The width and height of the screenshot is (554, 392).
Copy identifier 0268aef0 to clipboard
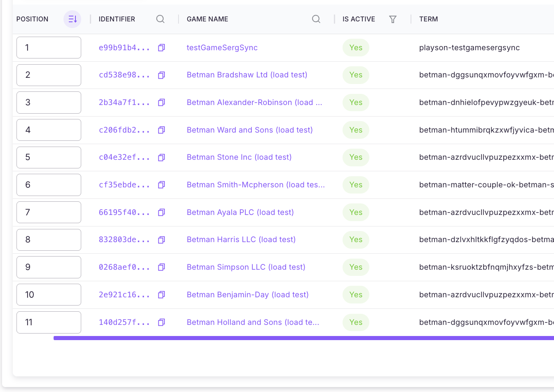click(162, 267)
